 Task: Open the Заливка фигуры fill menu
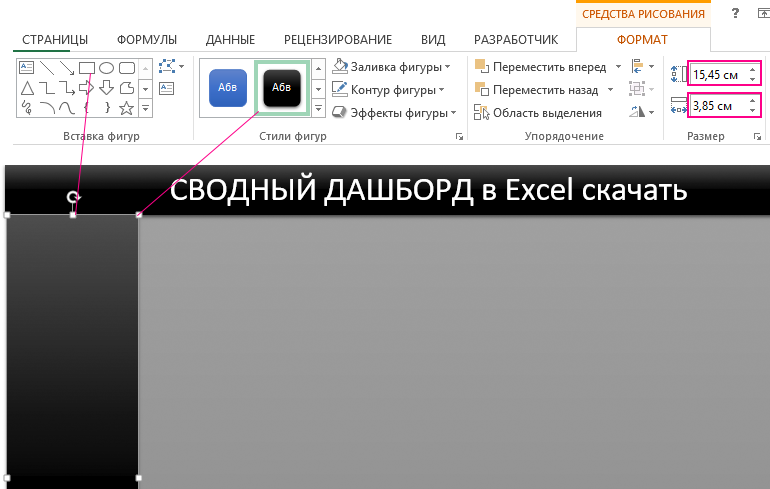[x=391, y=66]
